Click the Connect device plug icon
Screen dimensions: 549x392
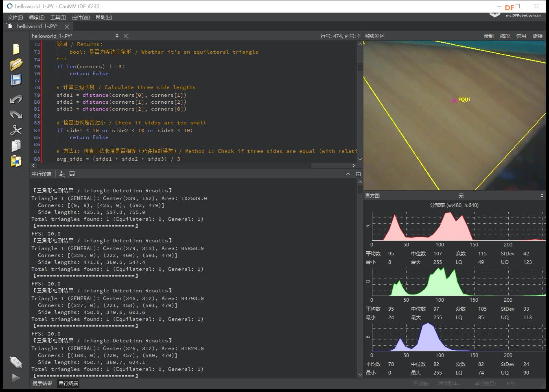16,362
